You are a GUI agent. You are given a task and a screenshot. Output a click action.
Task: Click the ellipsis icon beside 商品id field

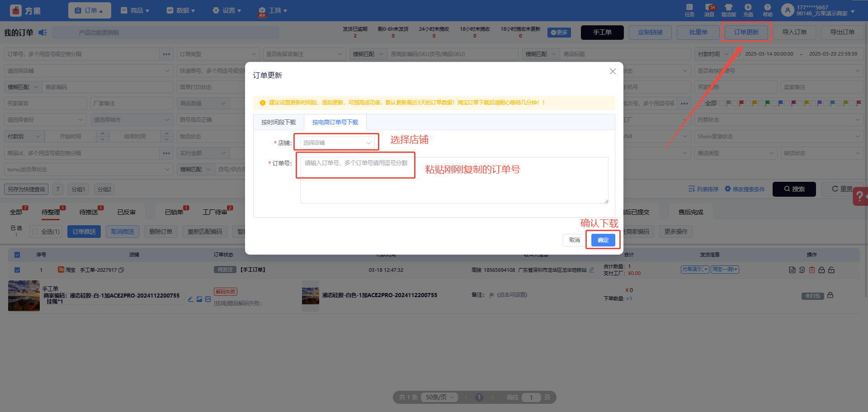(x=166, y=153)
